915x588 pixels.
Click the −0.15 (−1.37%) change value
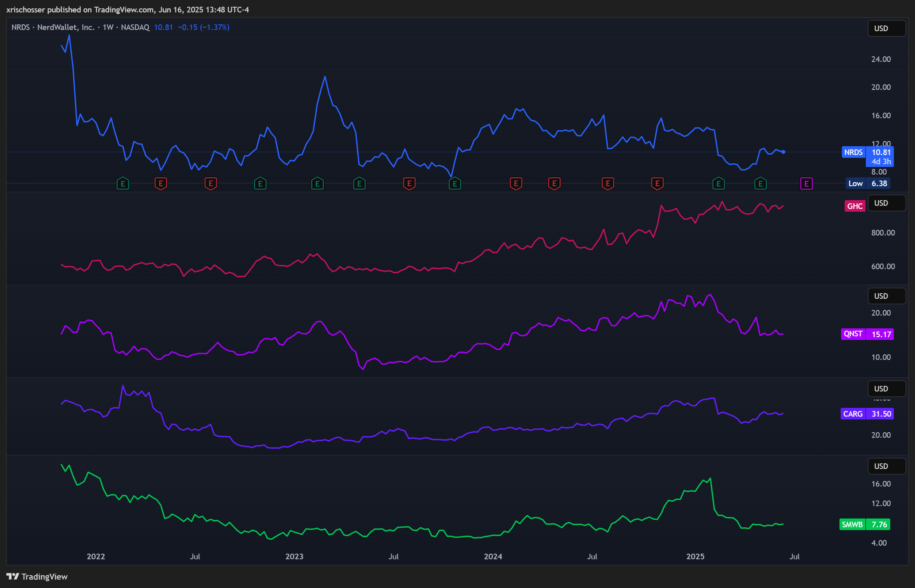pos(204,27)
